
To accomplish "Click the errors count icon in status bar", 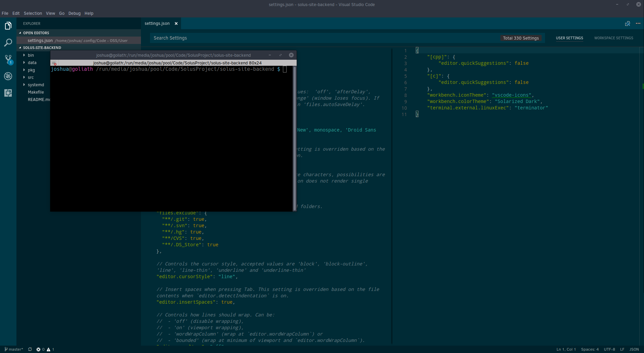I will point(38,349).
